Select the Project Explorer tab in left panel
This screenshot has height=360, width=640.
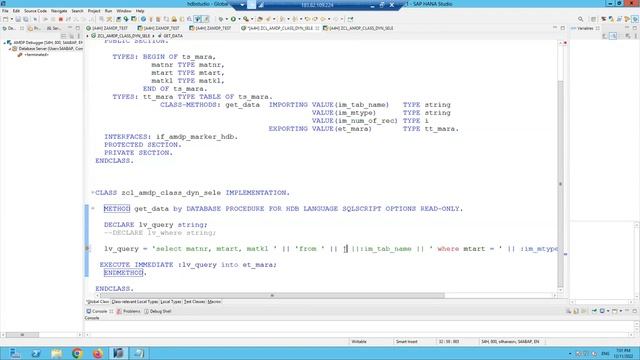pos(34,28)
